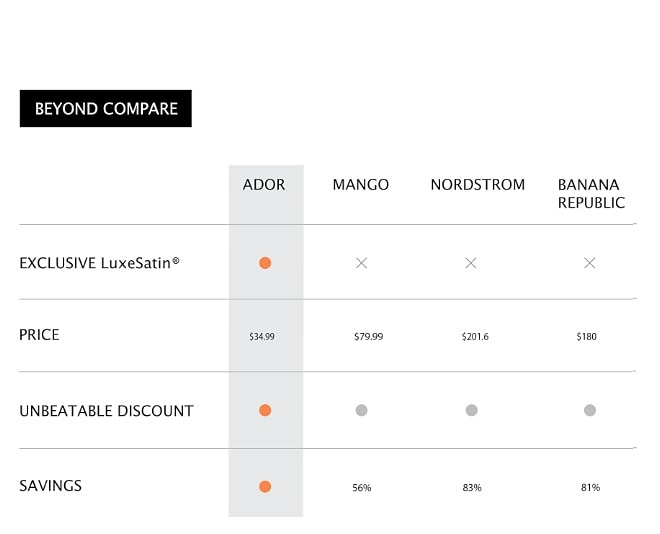This screenshot has width=660, height=534.
Task: Click the orange dot in ADOR Savings row
Action: [265, 487]
